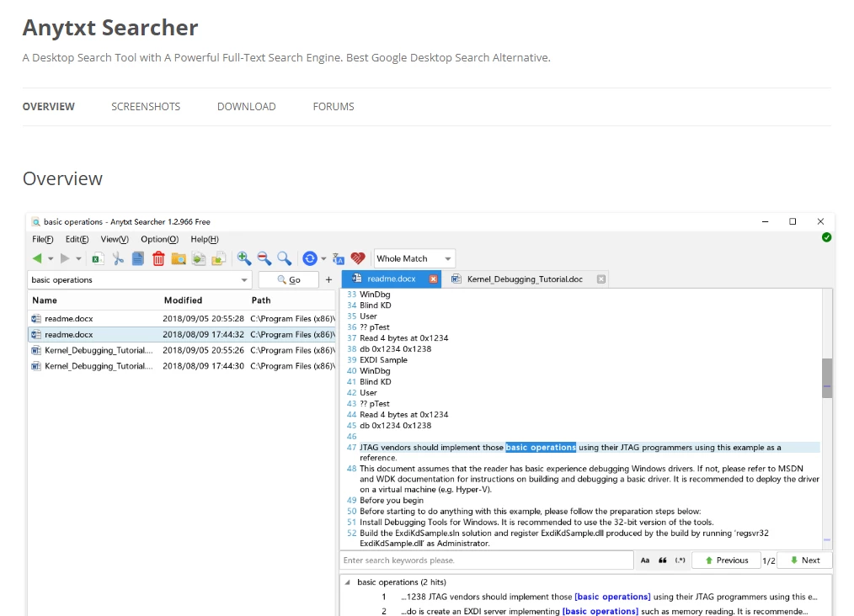Open the DOWNLOAD page tab
This screenshot has width=854, height=616.
(246, 107)
